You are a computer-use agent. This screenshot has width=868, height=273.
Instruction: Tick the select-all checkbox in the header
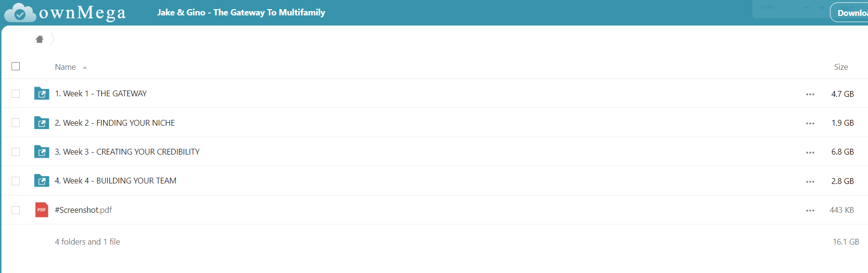[16, 66]
